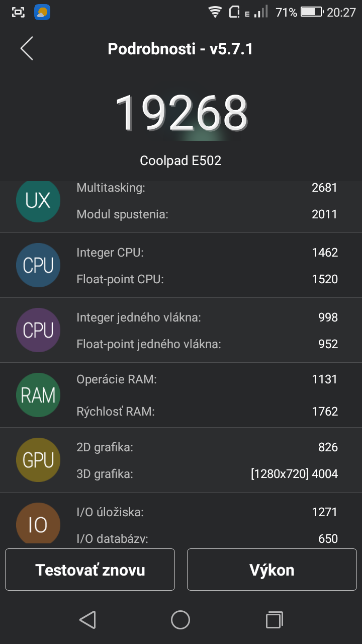
Task: Open Android home with circle icon
Action: (180, 620)
